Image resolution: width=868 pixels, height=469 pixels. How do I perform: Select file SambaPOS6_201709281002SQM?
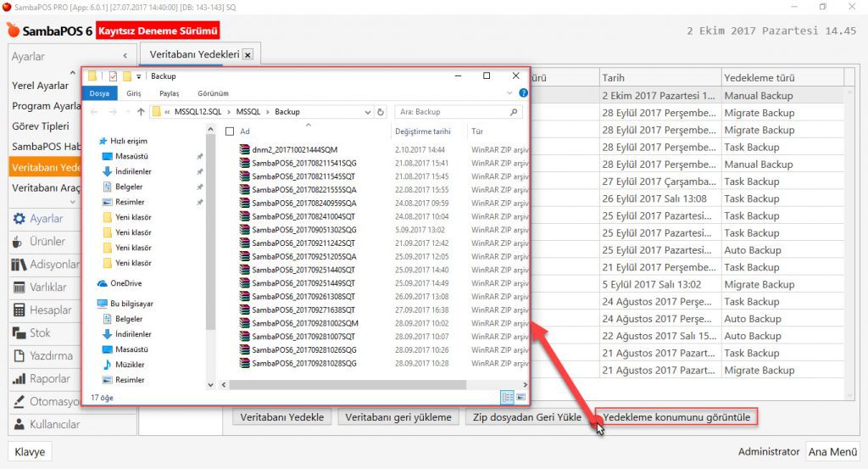pos(304,323)
